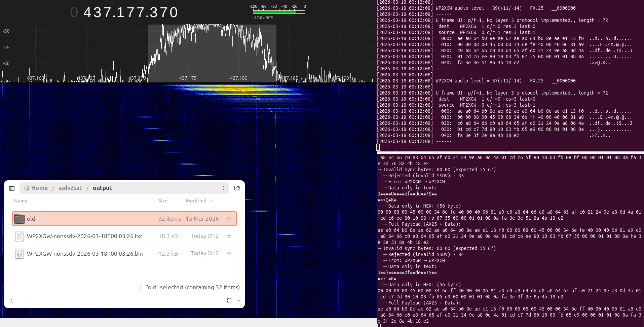644x327 pixels.
Task: Select the .txt document file icon
Action: coord(20,236)
